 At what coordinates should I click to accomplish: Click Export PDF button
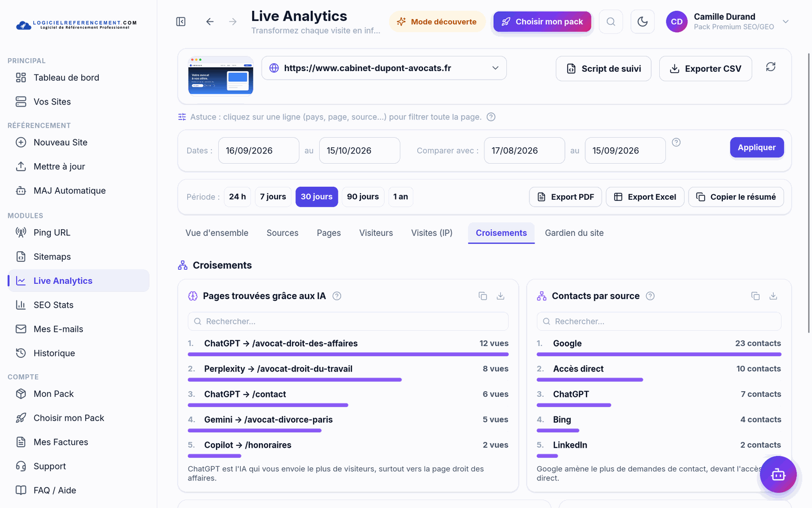pyautogui.click(x=566, y=196)
